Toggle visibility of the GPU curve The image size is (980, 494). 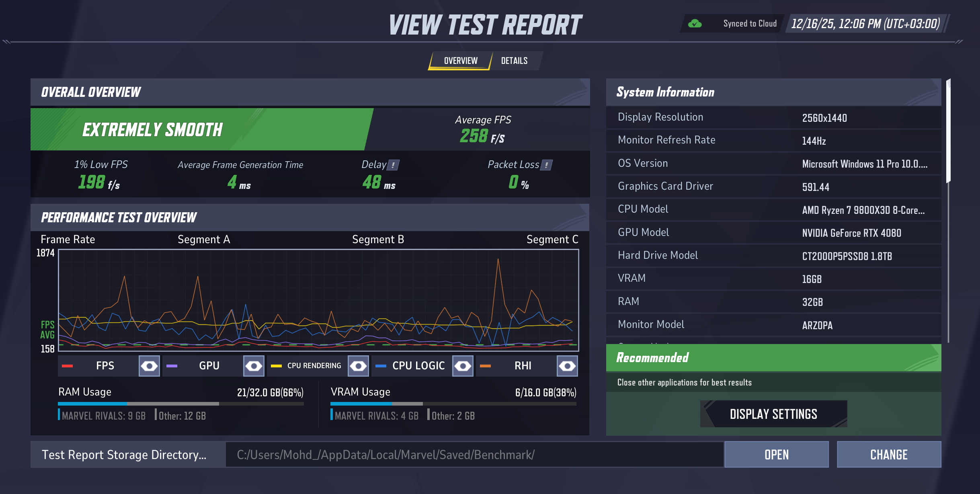click(253, 366)
